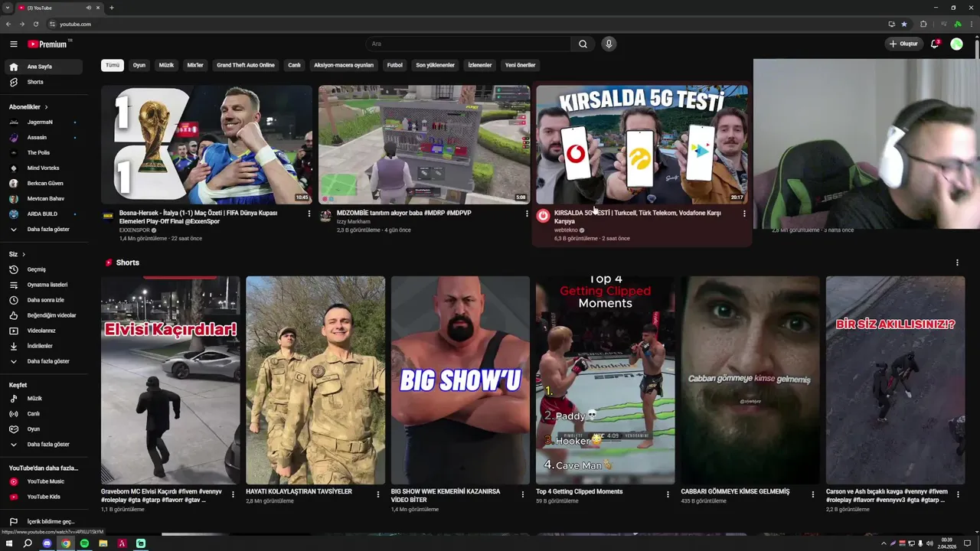Screen dimensions: 980x551
Task: Open Videolarınız in the sidebar
Action: click(x=42, y=331)
